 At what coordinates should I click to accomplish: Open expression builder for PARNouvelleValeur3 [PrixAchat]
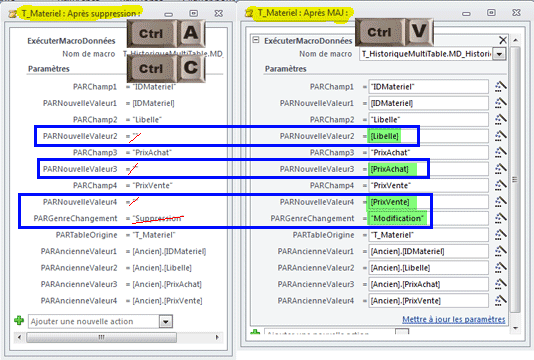(500, 169)
